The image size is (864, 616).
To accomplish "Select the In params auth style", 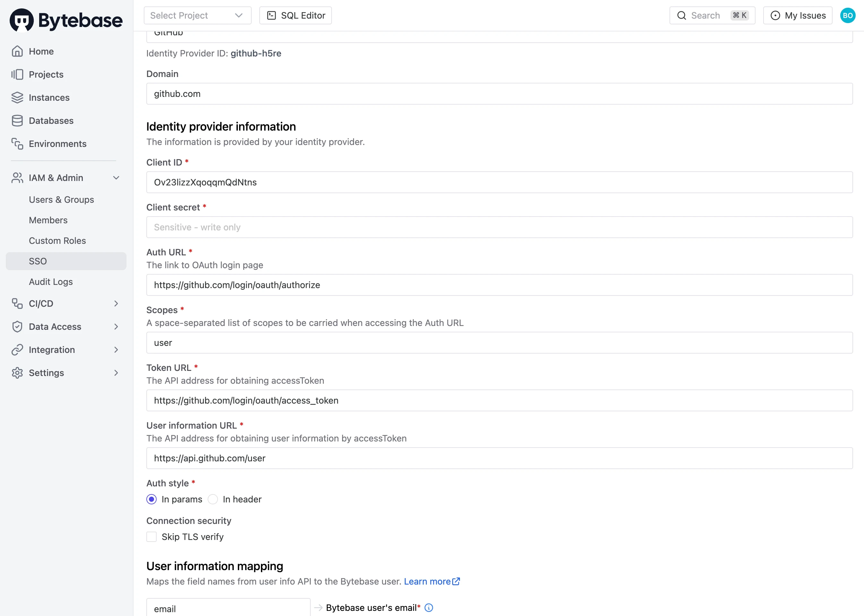I will [x=151, y=499].
